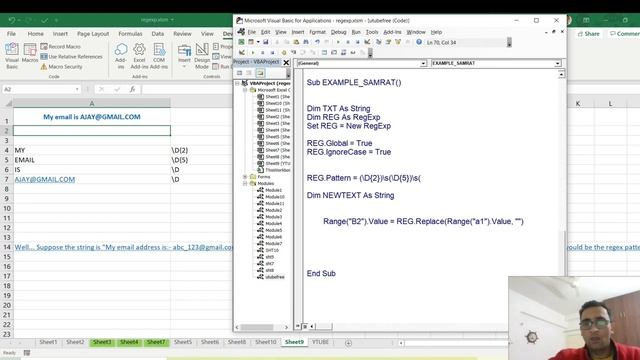Open the (General) object dropdown
This screenshot has height=360, width=640.
423,63
